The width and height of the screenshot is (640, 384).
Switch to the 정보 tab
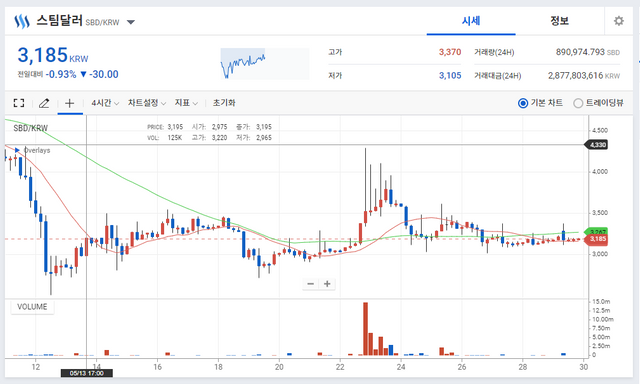[x=559, y=21]
